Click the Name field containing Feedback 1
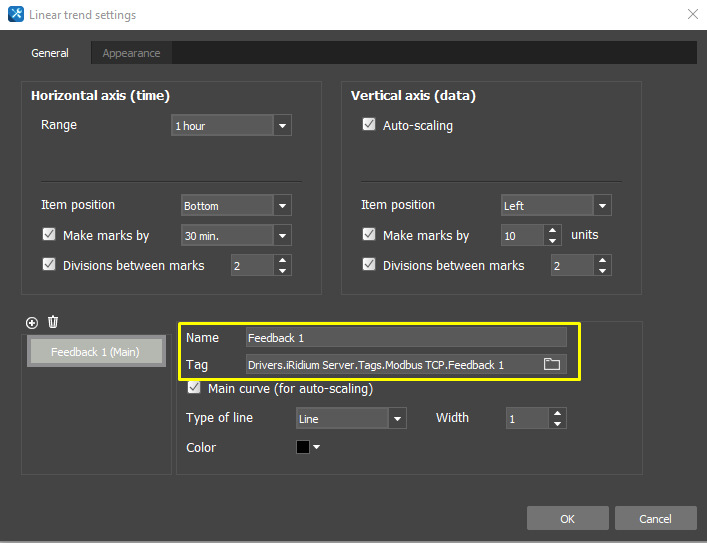Screen dimensions: 707x543 click(x=405, y=338)
